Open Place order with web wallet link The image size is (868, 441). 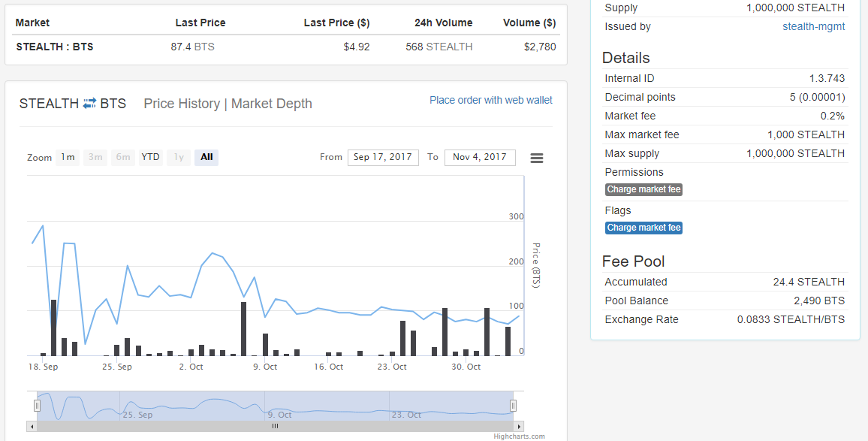491,100
